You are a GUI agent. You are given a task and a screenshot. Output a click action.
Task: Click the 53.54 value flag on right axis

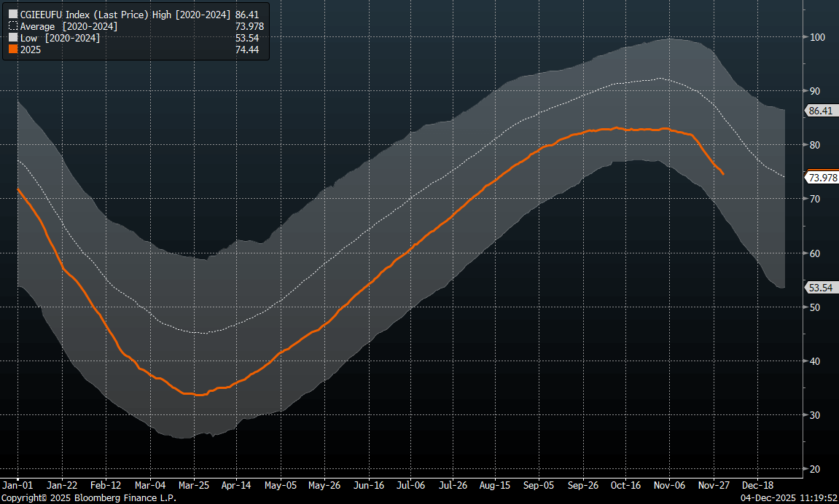[822, 288]
